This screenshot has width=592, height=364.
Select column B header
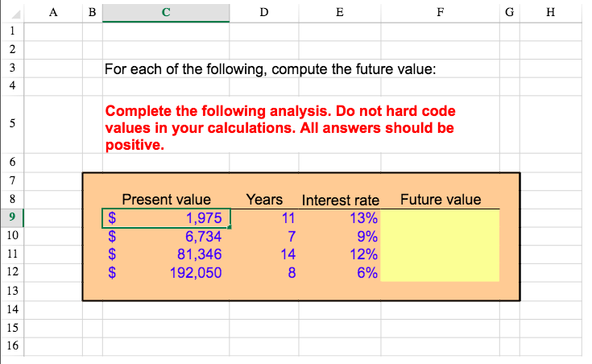[x=93, y=12]
